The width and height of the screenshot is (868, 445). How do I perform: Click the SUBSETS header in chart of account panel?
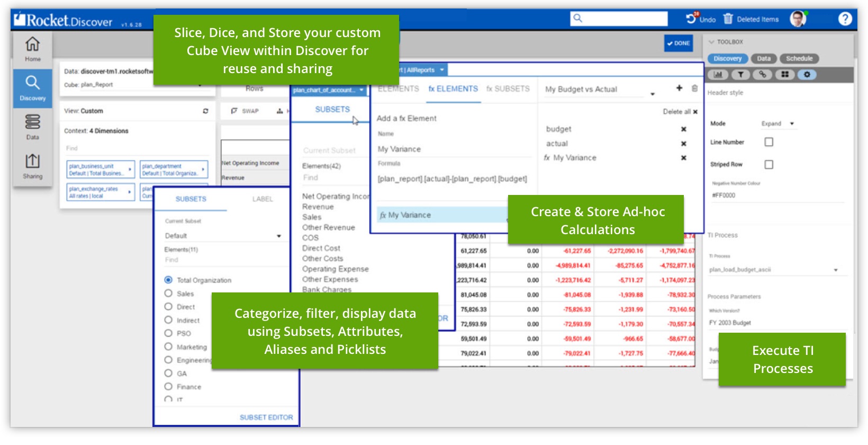(332, 109)
